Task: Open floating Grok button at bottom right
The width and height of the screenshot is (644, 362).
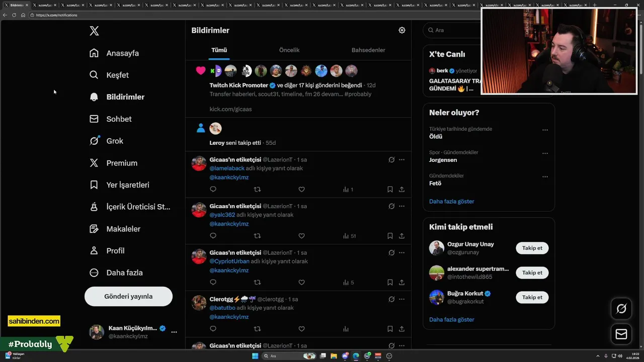Action: 621,309
